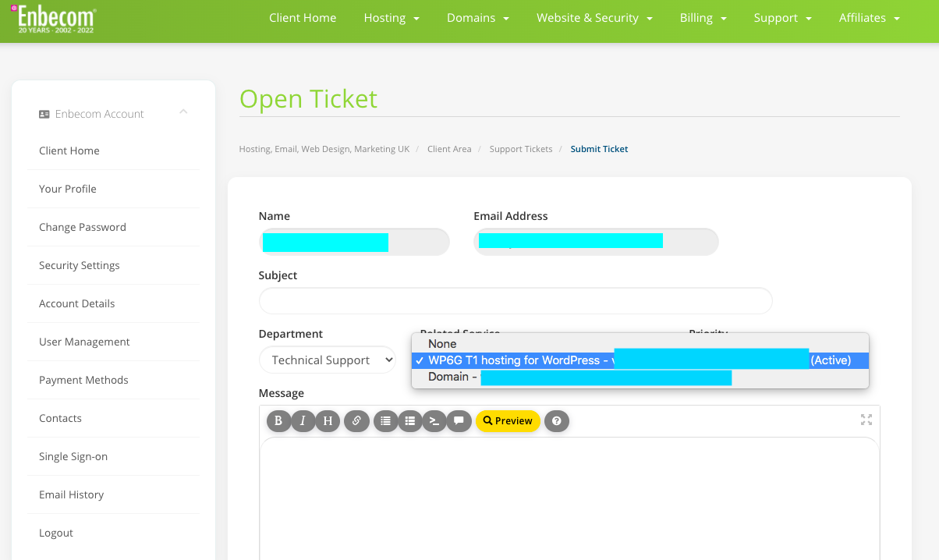The height and width of the screenshot is (560, 939).
Task: Expand the Support menu
Action: (x=782, y=18)
